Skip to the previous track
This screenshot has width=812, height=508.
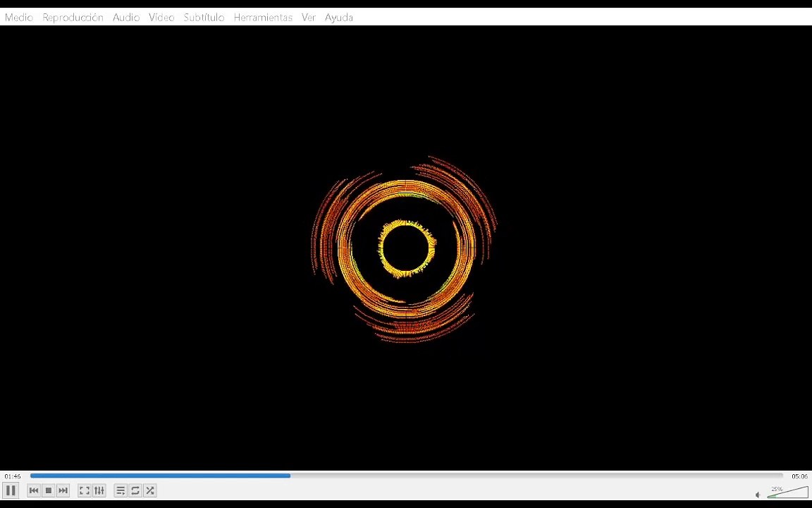coord(34,490)
